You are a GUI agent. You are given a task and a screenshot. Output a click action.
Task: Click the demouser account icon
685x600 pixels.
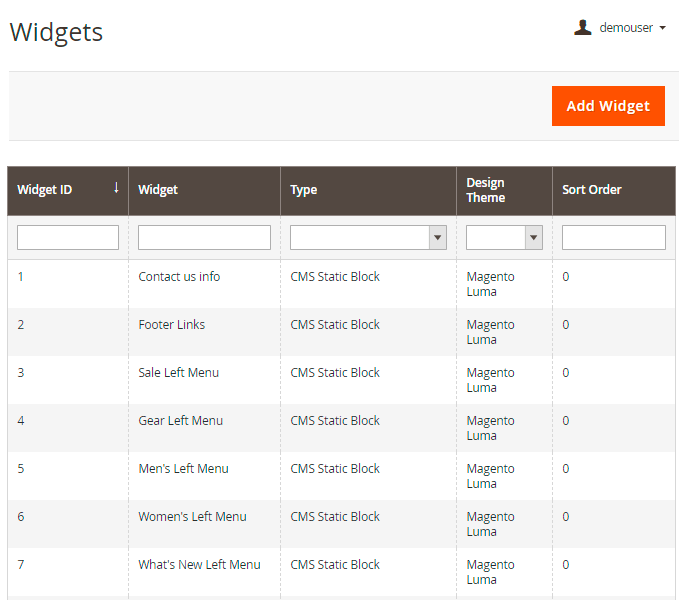click(x=582, y=28)
